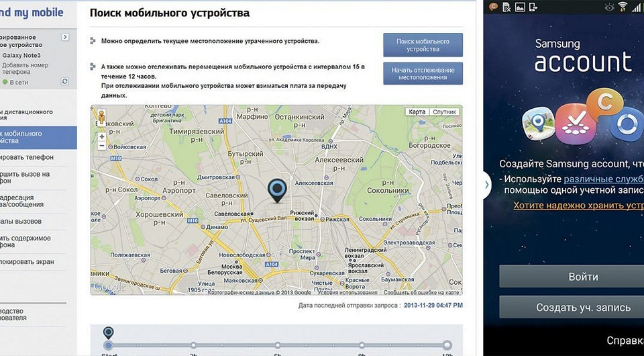Click the last request date 2013-11-29 04:47 PM
This screenshot has width=644, height=356.
(433, 306)
